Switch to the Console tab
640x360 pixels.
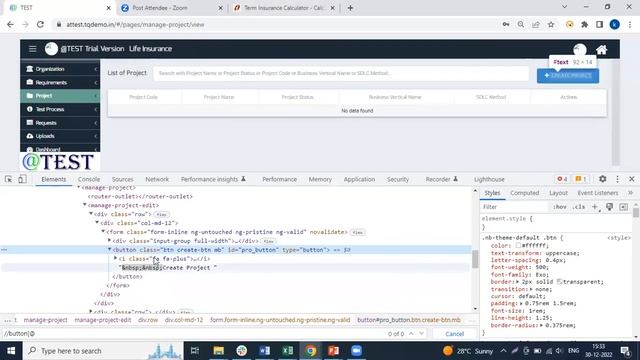click(x=89, y=179)
